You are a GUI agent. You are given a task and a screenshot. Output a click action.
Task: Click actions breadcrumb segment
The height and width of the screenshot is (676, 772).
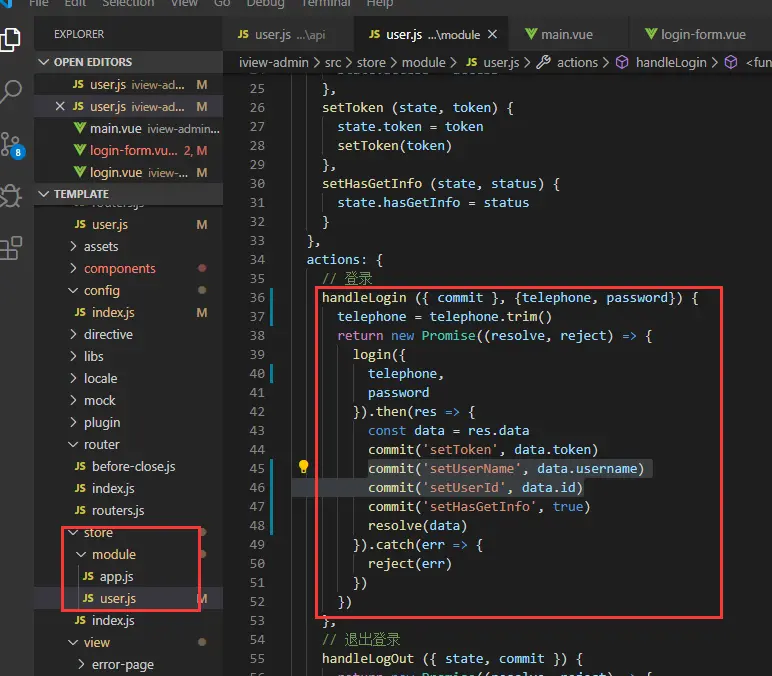tap(577, 63)
